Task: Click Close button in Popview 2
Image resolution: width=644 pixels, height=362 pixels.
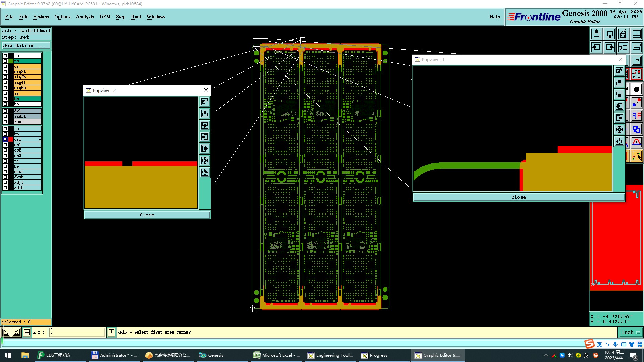Action: click(147, 215)
